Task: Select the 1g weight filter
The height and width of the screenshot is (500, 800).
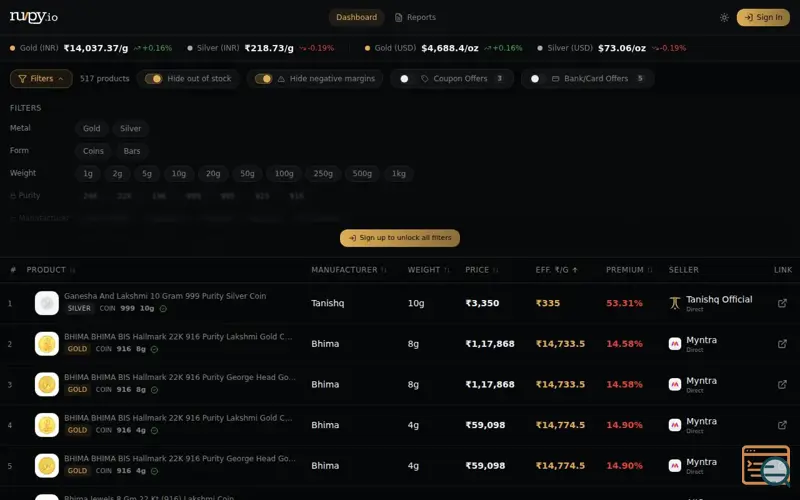Action: [88, 173]
